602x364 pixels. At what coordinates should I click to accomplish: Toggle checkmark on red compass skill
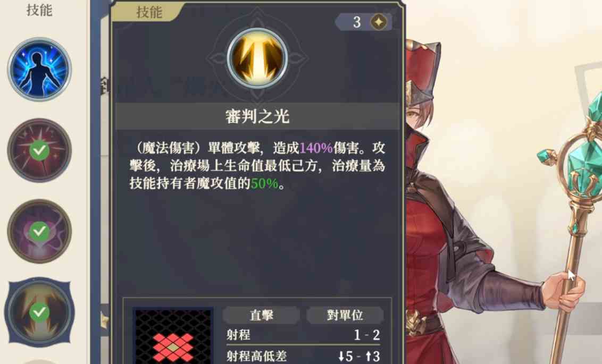(x=39, y=151)
